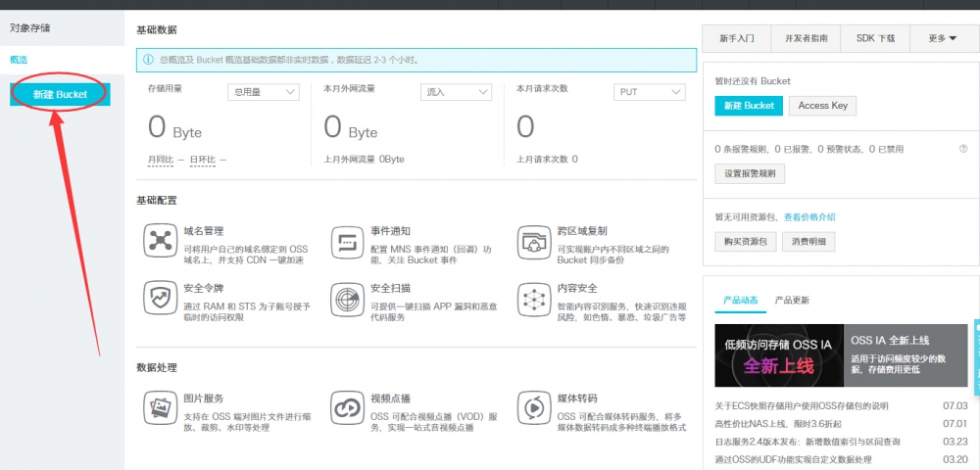Click 新建 Bucket in the left sidebar
Screen dimensions: 980x470
coord(60,94)
